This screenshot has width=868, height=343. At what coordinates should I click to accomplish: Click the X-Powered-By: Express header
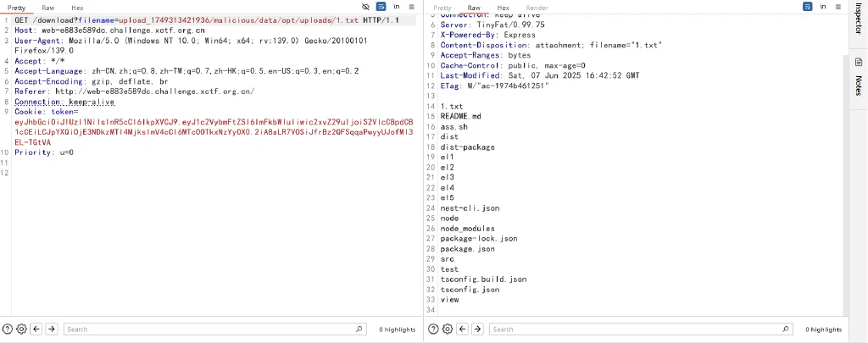[487, 35]
